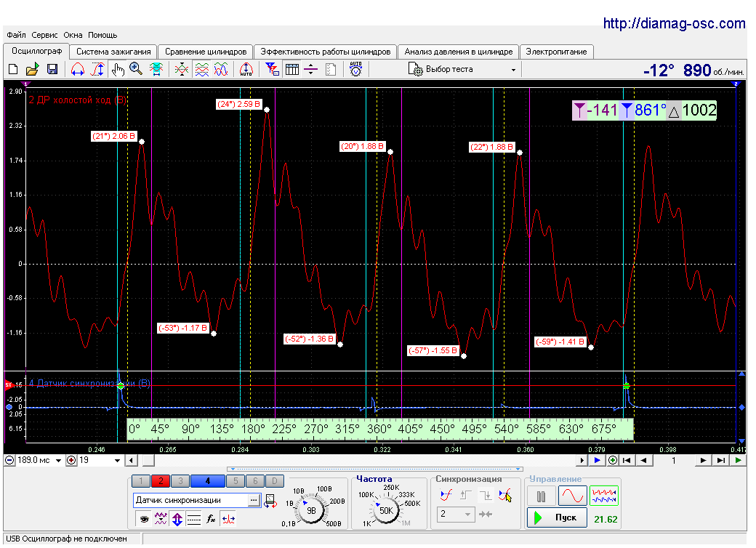Click the Датчик синхронизации input field
The height and width of the screenshot is (548, 756).
click(190, 500)
